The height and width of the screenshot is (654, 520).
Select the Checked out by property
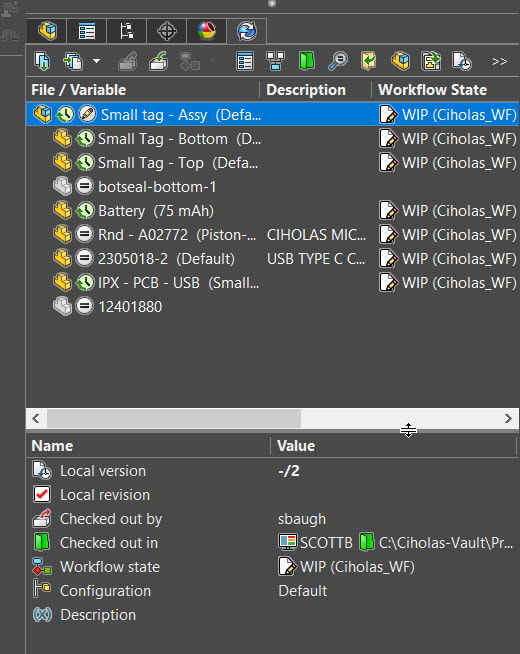point(272,519)
